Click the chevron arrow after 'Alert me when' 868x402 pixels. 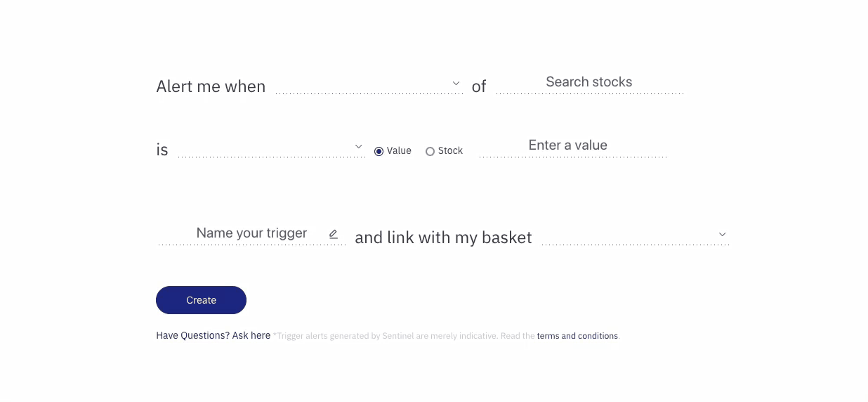point(456,84)
